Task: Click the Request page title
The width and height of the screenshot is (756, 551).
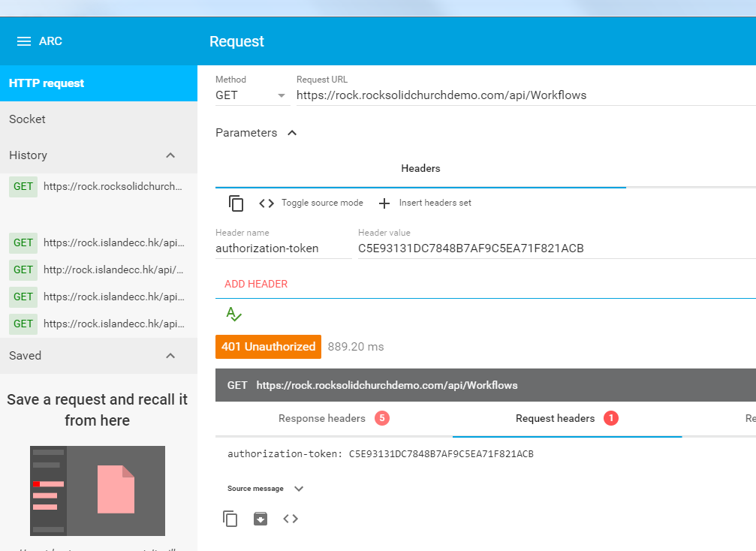Action: tap(236, 41)
